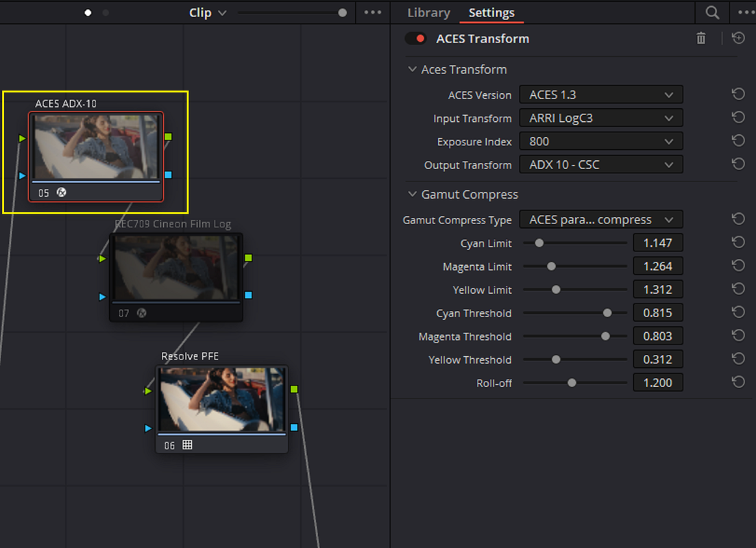Reset the ACES Version setting
756x548 pixels.
point(738,94)
